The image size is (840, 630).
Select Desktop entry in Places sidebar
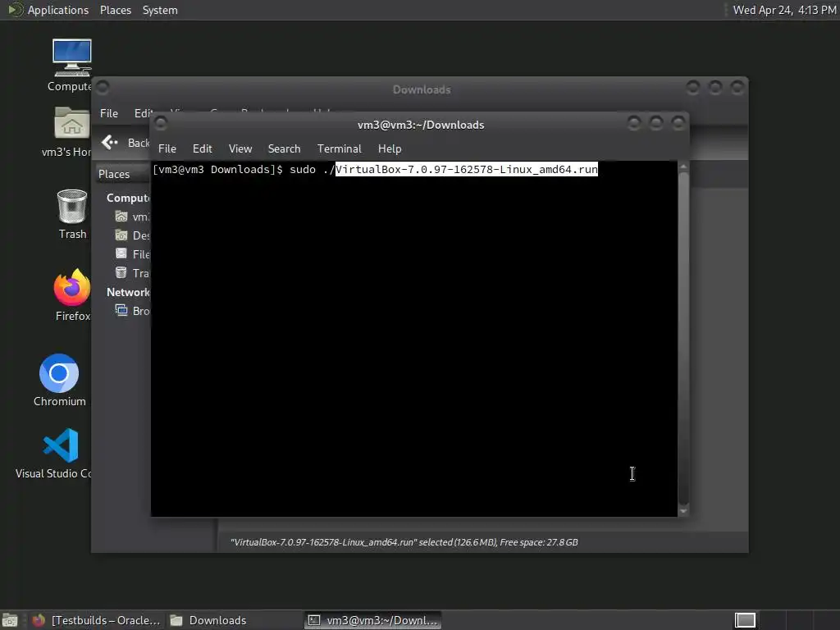pos(133,235)
